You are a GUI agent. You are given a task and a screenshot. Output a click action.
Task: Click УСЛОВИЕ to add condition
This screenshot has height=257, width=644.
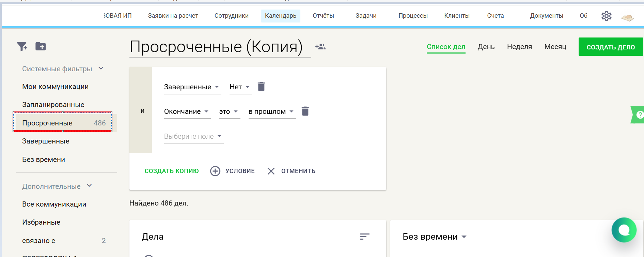coord(240,171)
